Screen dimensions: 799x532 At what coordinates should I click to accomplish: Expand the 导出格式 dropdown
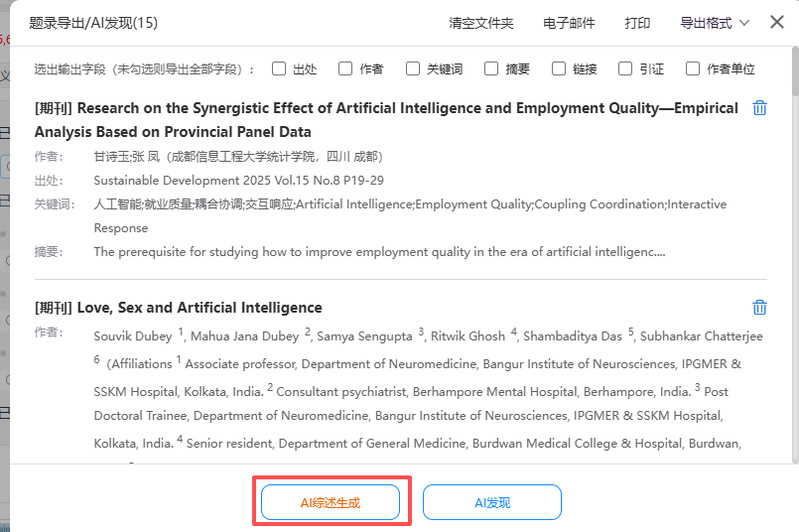(714, 23)
